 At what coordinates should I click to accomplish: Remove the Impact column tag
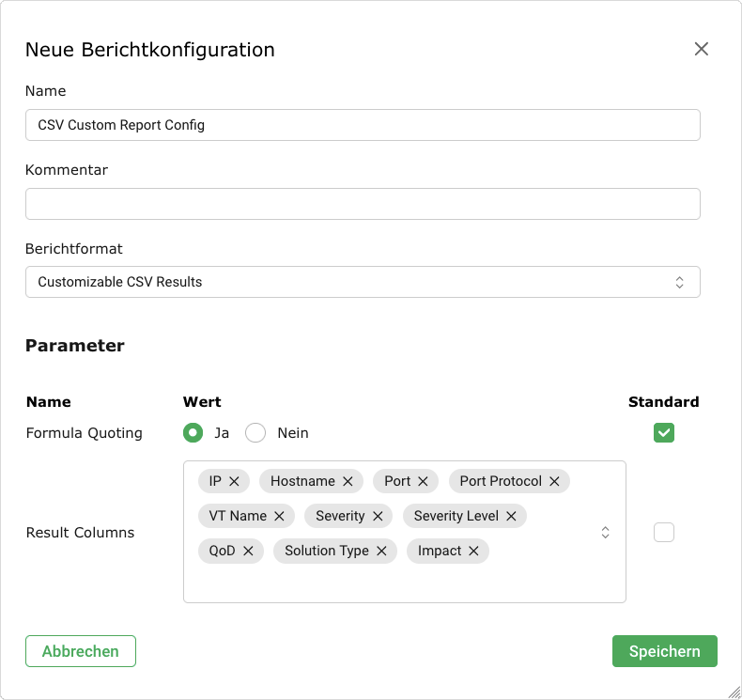pyautogui.click(x=473, y=551)
